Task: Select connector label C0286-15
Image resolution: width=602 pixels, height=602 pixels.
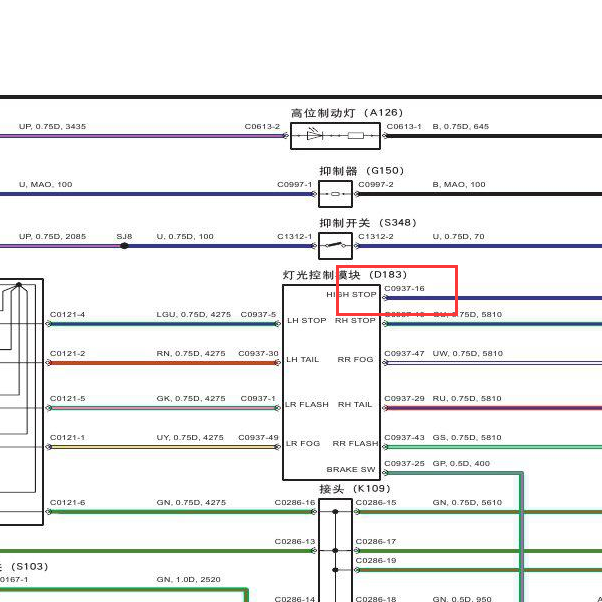Action: point(376,502)
